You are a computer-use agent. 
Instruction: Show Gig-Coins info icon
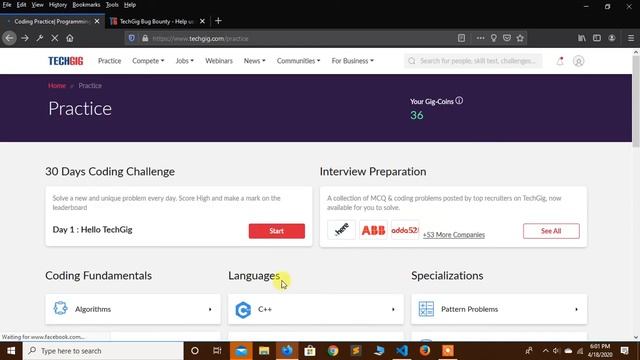tap(459, 100)
